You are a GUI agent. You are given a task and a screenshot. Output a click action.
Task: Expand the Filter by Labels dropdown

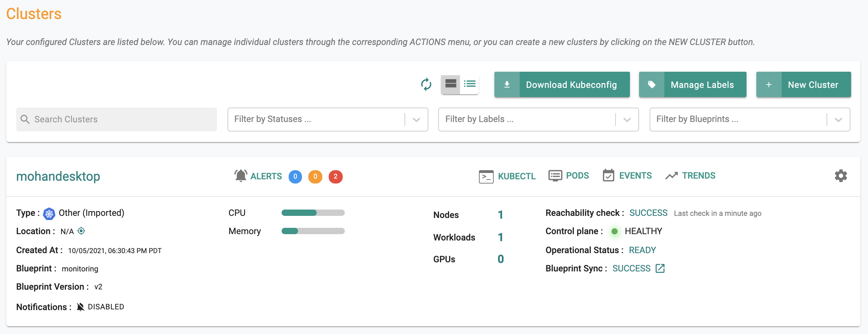pos(538,120)
